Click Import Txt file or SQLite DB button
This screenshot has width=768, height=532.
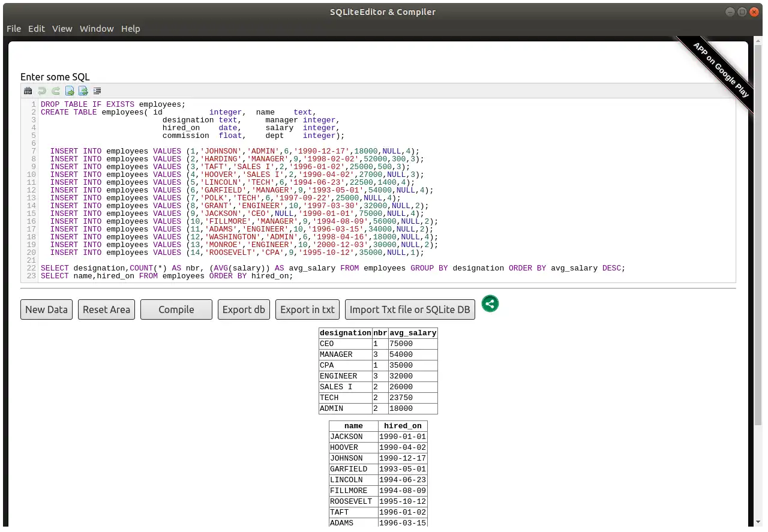point(410,309)
